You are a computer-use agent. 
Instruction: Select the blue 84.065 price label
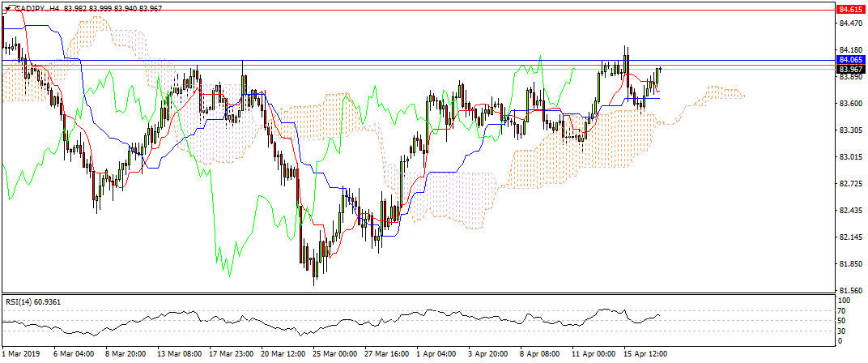[850, 60]
